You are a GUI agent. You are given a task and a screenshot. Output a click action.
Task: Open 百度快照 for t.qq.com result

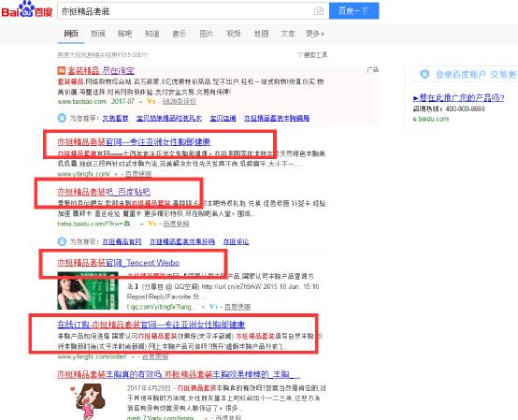(x=237, y=307)
